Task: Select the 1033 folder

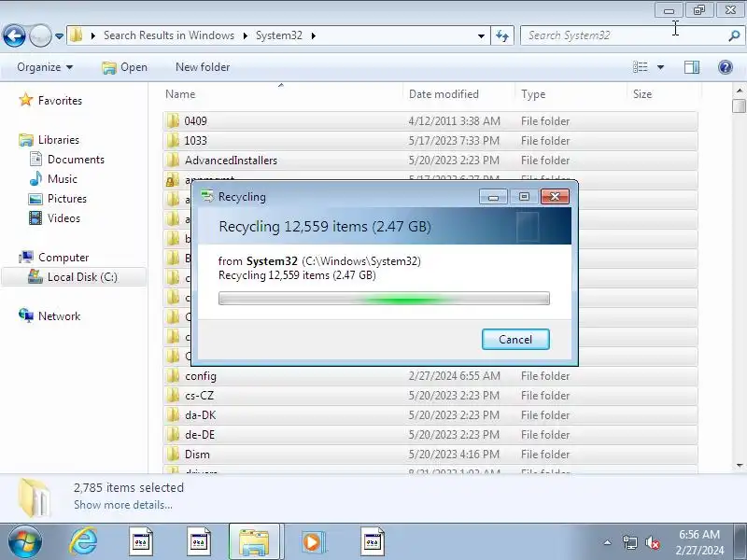Action: 430,141
